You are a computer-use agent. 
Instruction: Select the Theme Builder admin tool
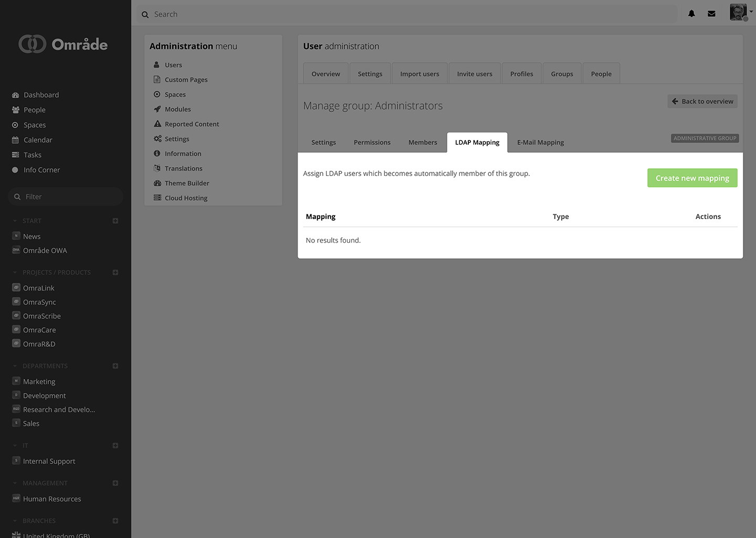[186, 183]
